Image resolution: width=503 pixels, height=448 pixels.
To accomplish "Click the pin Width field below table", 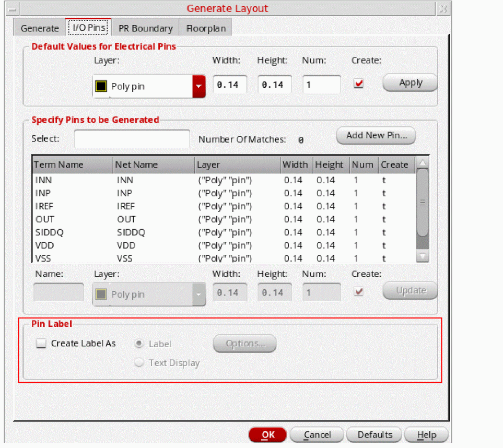I will pyautogui.click(x=230, y=292).
